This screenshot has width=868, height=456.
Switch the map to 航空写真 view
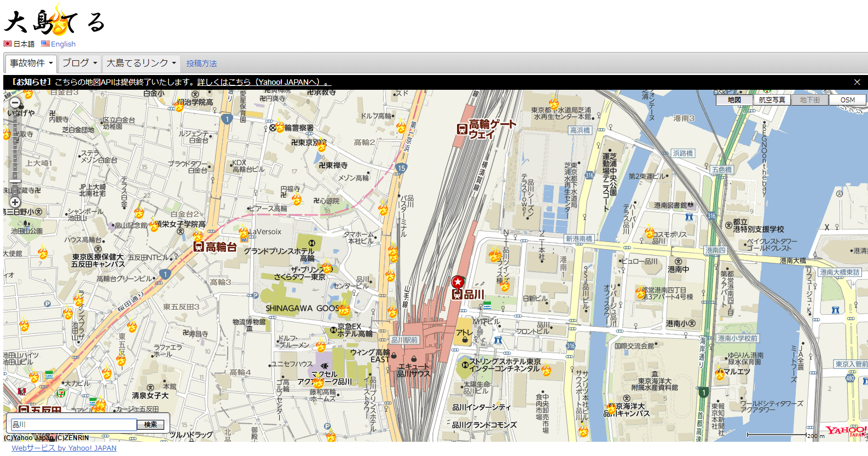click(x=772, y=100)
